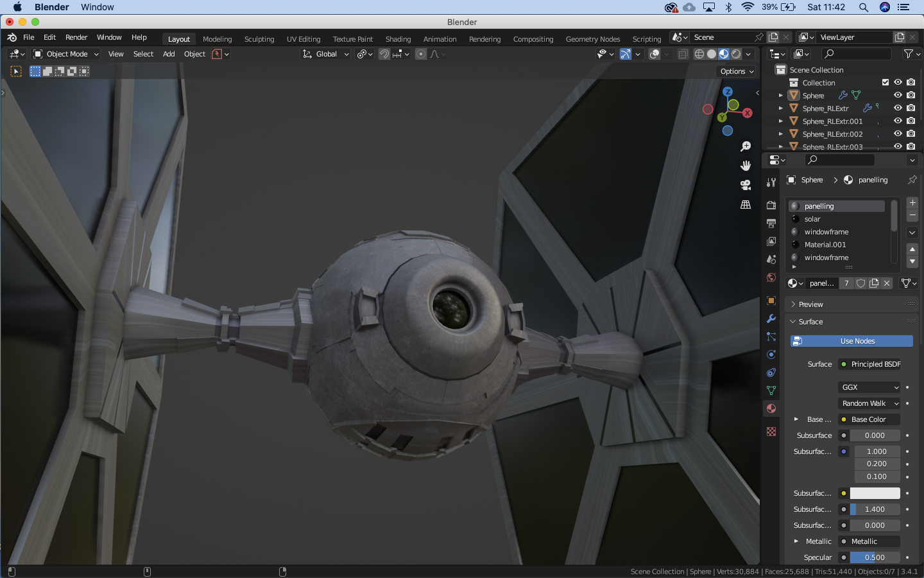
Task: Remove material slot with minus button
Action: 912,215
